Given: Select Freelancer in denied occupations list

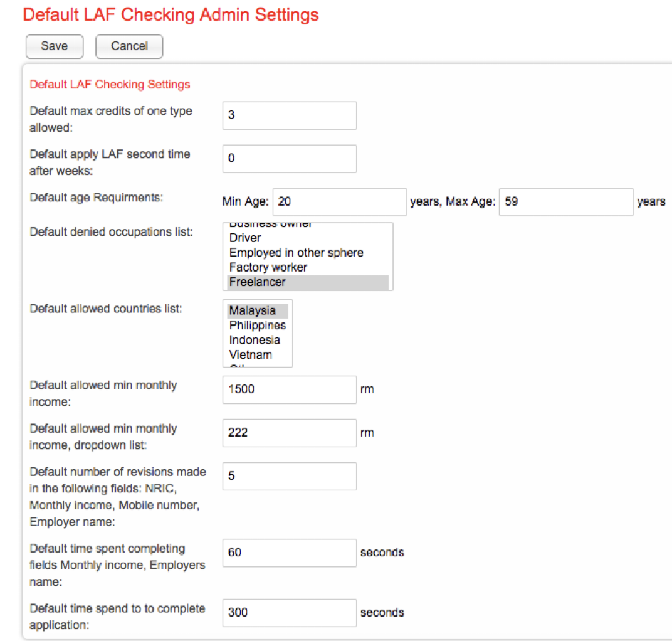Looking at the screenshot, I should point(257,282).
